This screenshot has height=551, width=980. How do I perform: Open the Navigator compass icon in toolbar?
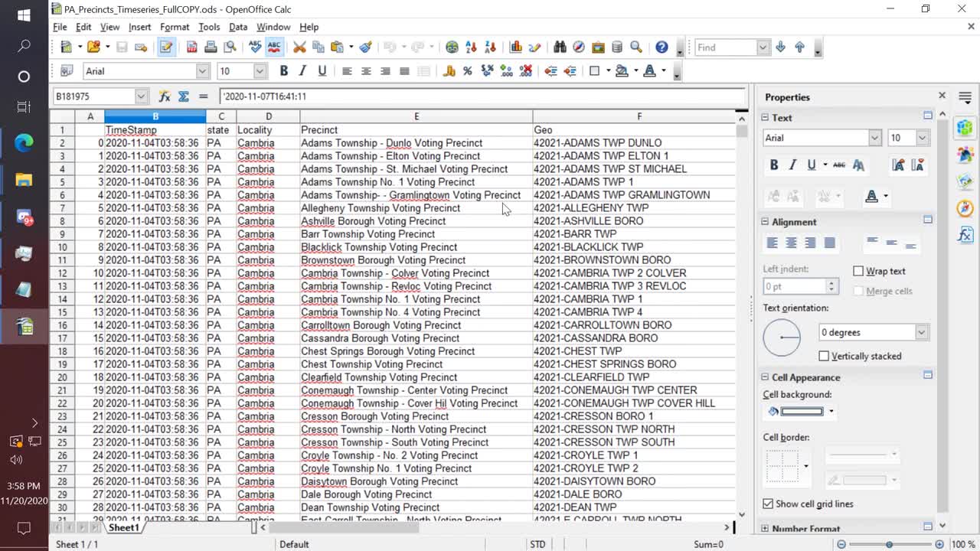coord(579,47)
